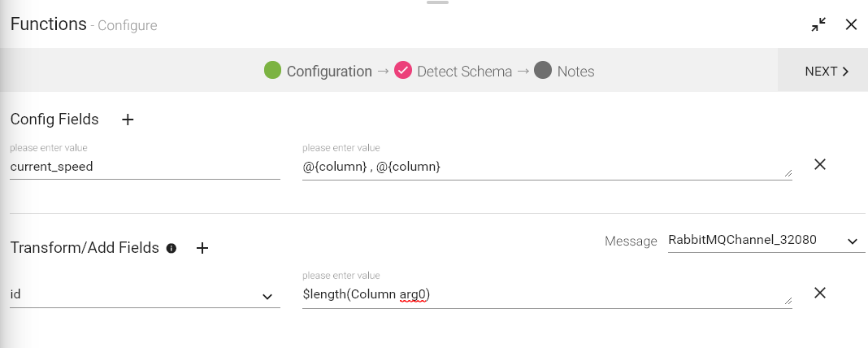Delete the id transform field row
This screenshot has height=348, width=868.
point(820,293)
